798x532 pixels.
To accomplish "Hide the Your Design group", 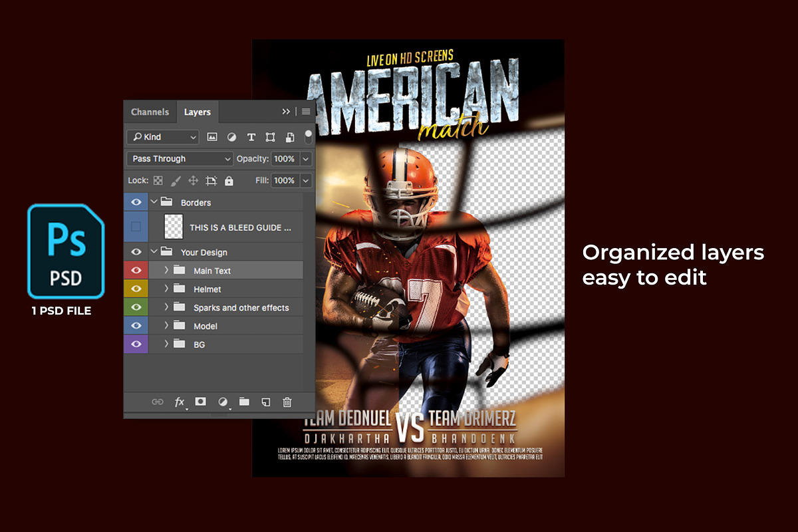I will coord(136,252).
